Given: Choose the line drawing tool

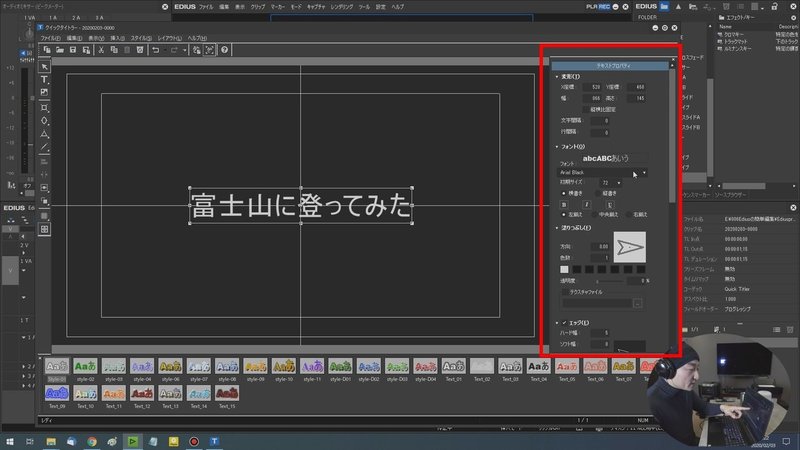Looking at the screenshot, I should tap(44, 147).
